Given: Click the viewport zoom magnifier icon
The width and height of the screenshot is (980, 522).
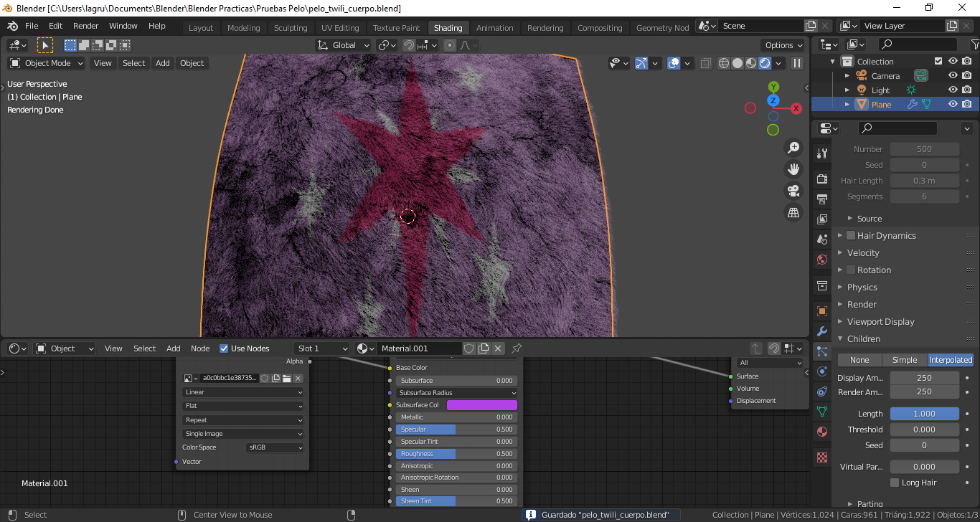Looking at the screenshot, I should click(x=793, y=148).
